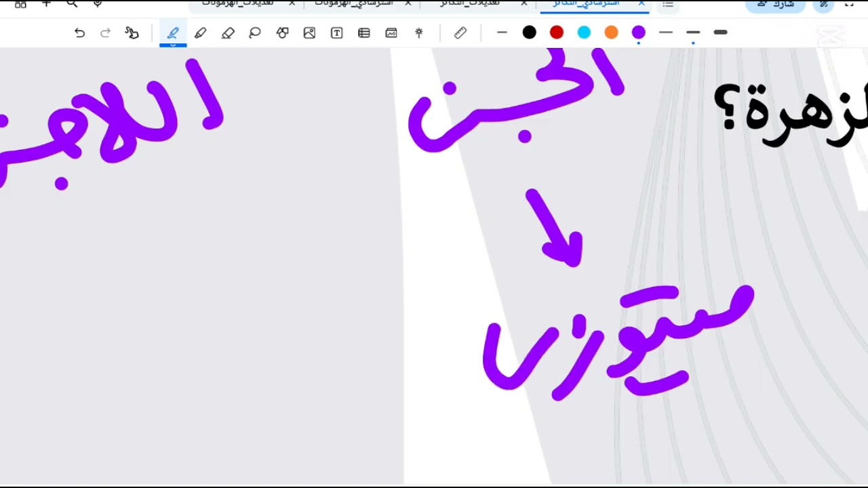Redo the undone action
Image resolution: width=868 pixels, height=488 pixels.
(x=105, y=33)
